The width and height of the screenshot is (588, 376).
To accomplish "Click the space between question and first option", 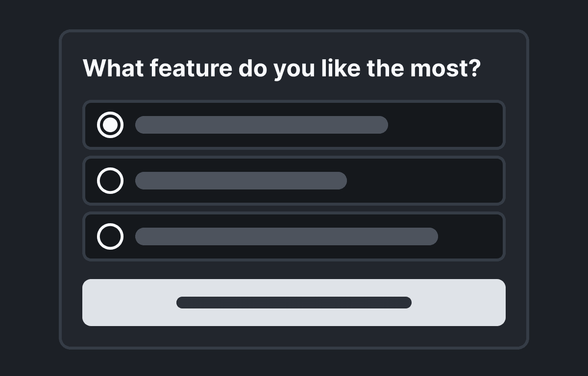I will (x=294, y=91).
